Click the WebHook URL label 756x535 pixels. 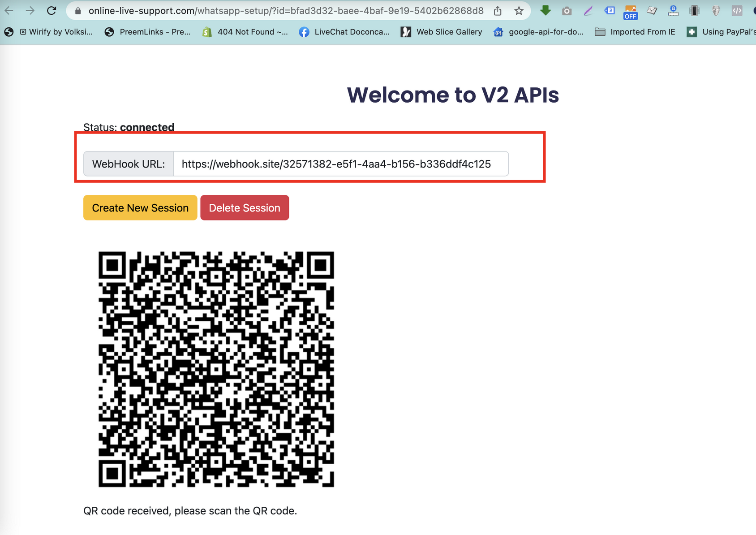click(x=129, y=164)
